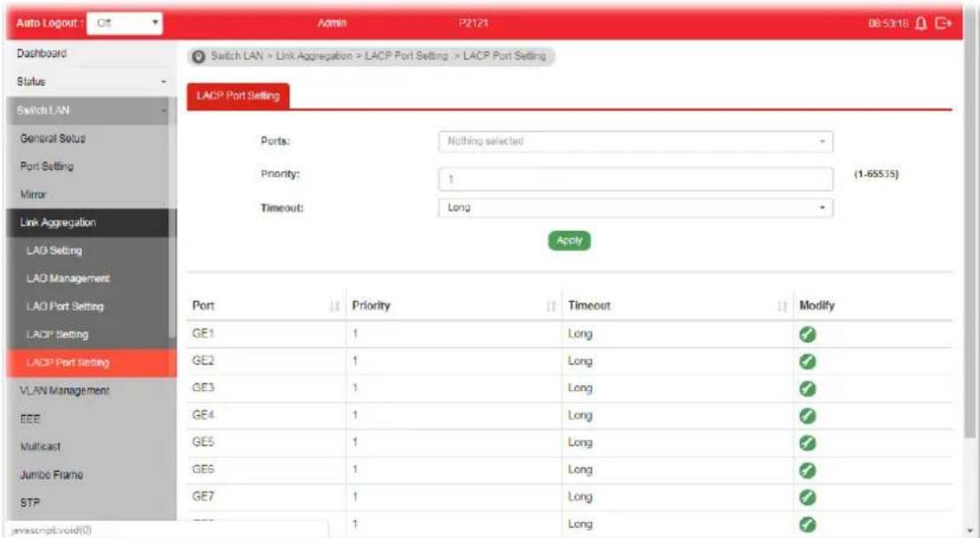980x538 pixels.
Task: Click the Priority input field
Action: tap(636, 179)
